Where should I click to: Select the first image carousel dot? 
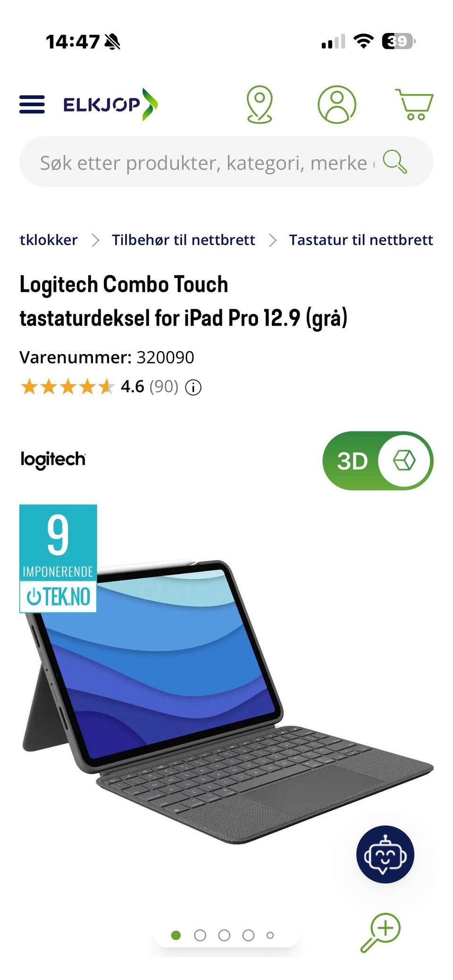[176, 935]
